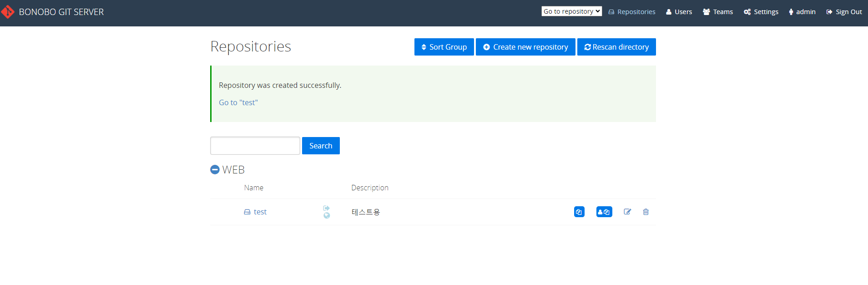This screenshot has width=868, height=285.
Task: Open the Bonobo Git Server home title
Action: (x=61, y=12)
